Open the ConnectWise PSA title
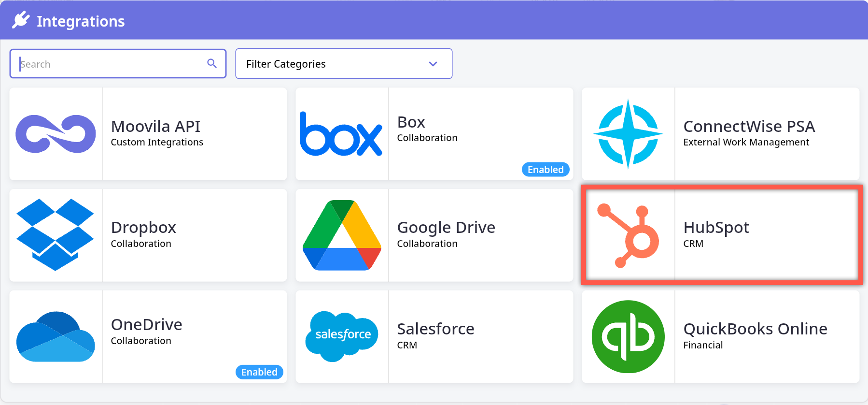The width and height of the screenshot is (868, 405). click(x=749, y=126)
